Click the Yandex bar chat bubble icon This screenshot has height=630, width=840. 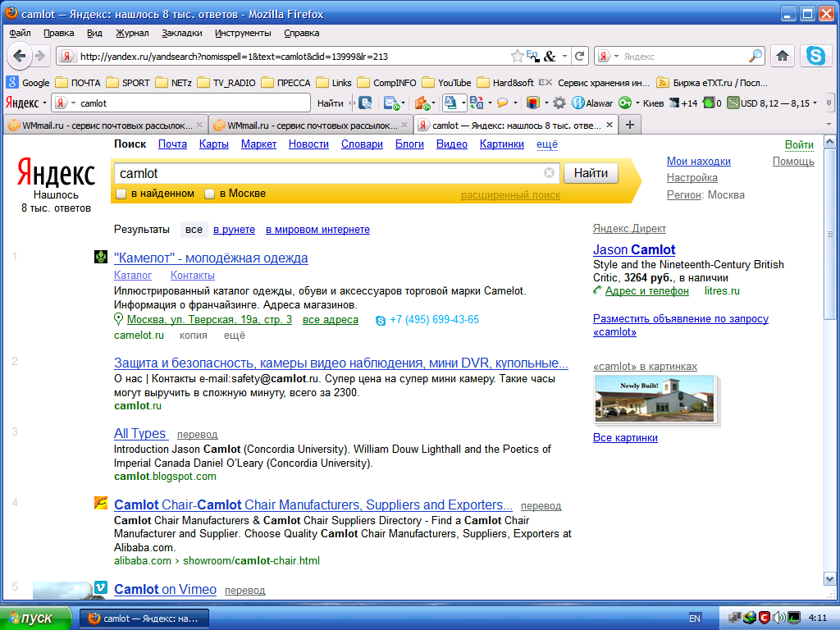pyautogui.click(x=503, y=103)
